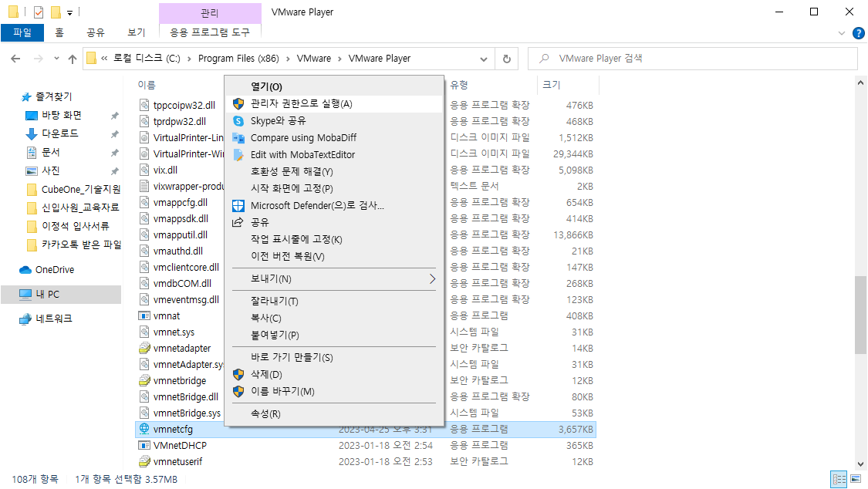Select vmnetadapter security catalog file
This screenshot has height=489, width=868.
tap(181, 349)
